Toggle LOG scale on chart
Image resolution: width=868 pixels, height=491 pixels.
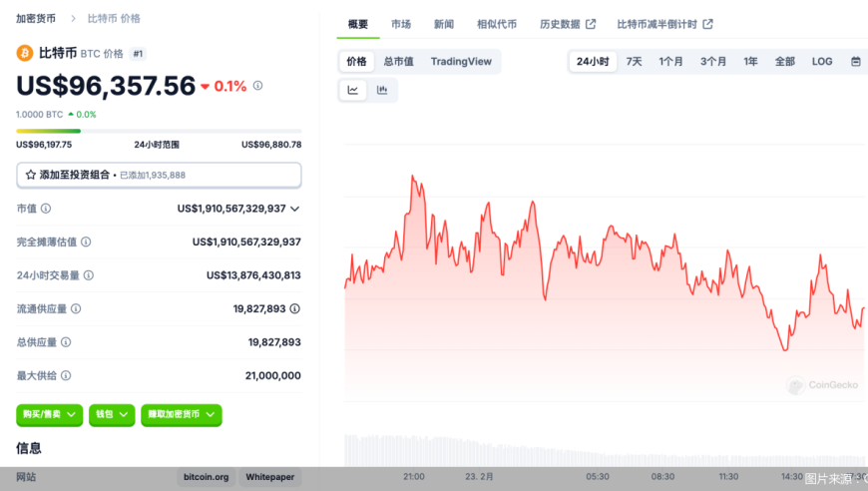822,62
